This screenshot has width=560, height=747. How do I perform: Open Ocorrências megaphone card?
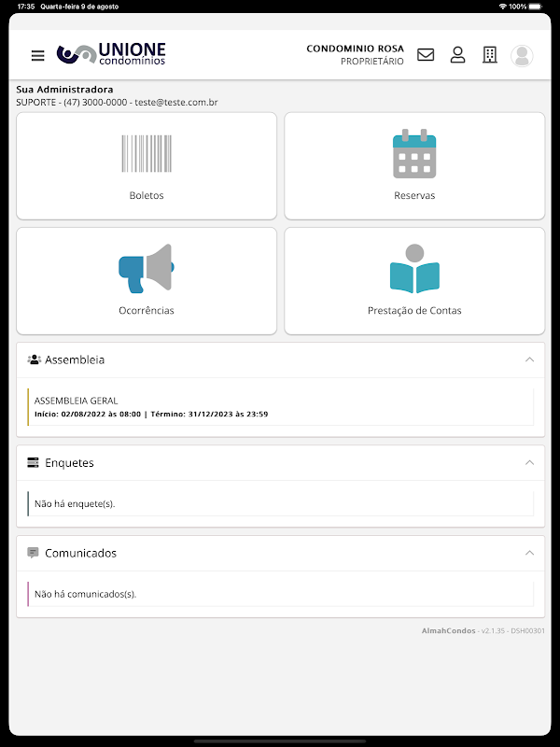coord(147,281)
